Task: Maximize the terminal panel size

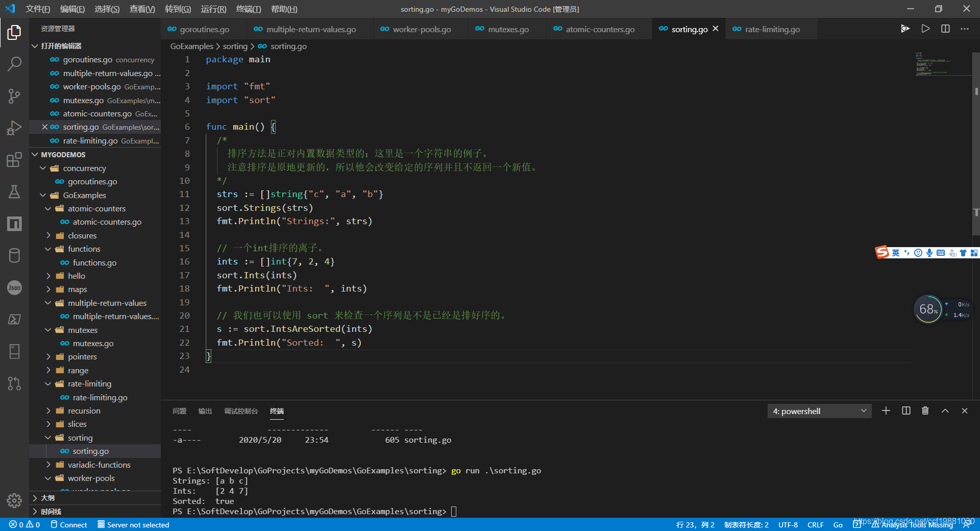Action: pyautogui.click(x=945, y=411)
